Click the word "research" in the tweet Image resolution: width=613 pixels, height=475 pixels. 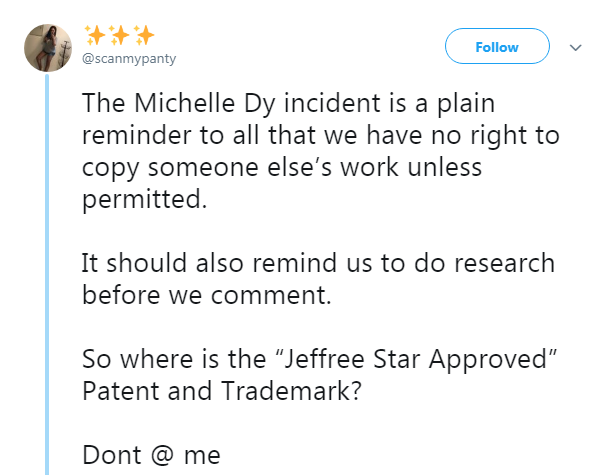[x=504, y=263]
